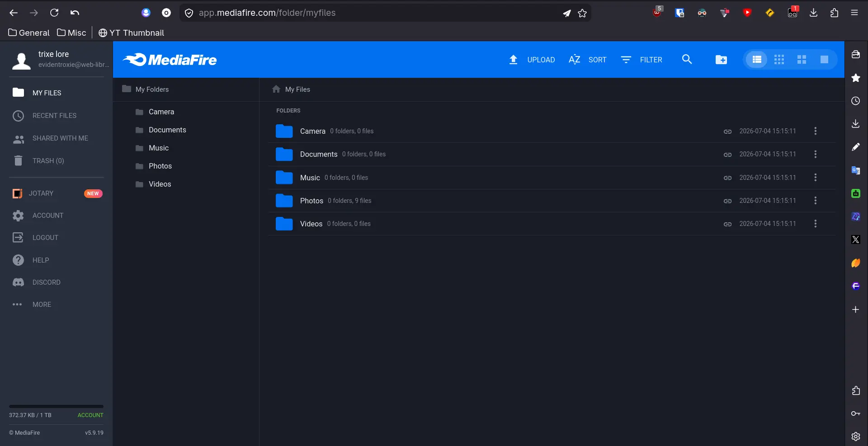The width and height of the screenshot is (868, 446).
Task: Open the X (Twitter) sidebar panel
Action: pos(855,239)
